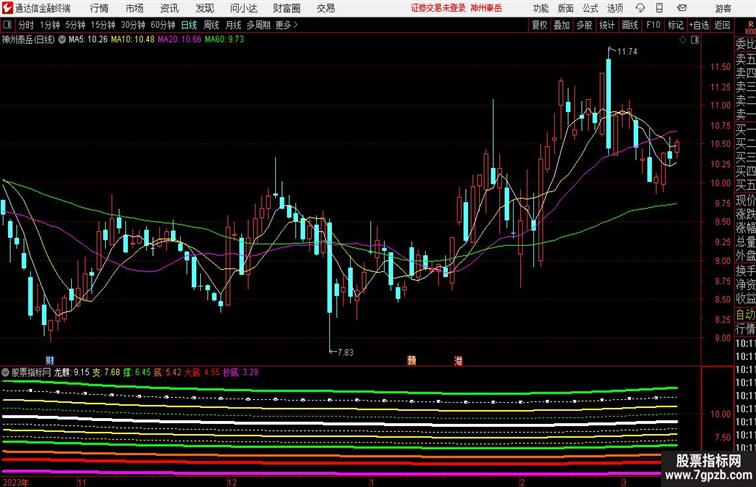This screenshot has width=756, height=487.
Task: Switch to 15分钟 period tab
Action: (x=103, y=25)
